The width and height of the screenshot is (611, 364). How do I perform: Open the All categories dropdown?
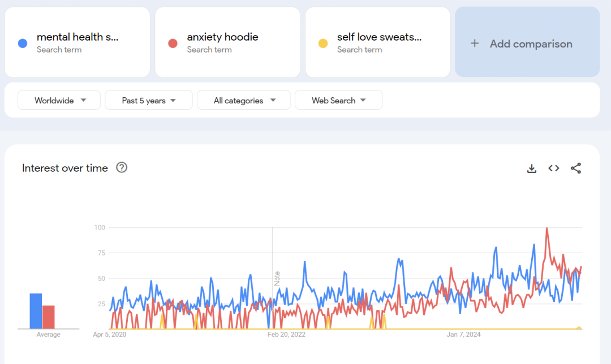(244, 101)
